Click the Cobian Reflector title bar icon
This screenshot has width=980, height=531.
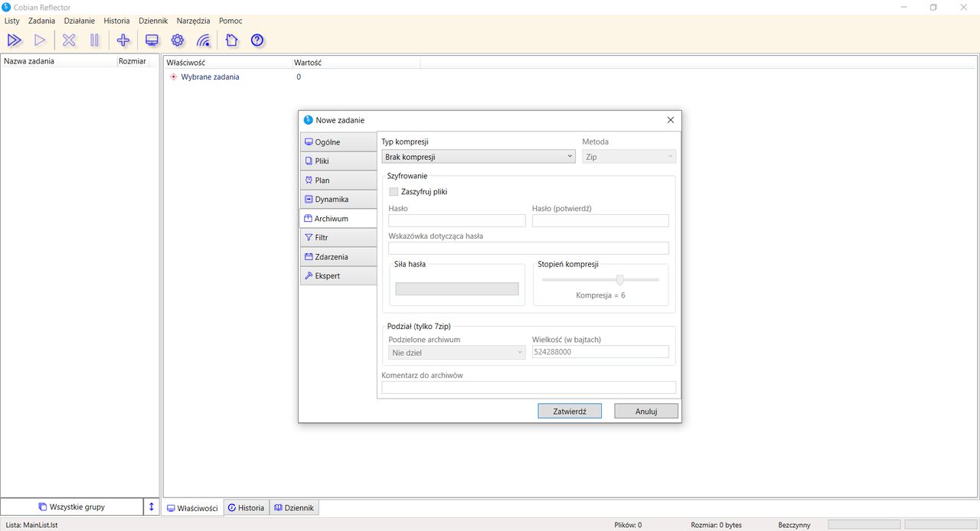pyautogui.click(x=7, y=7)
